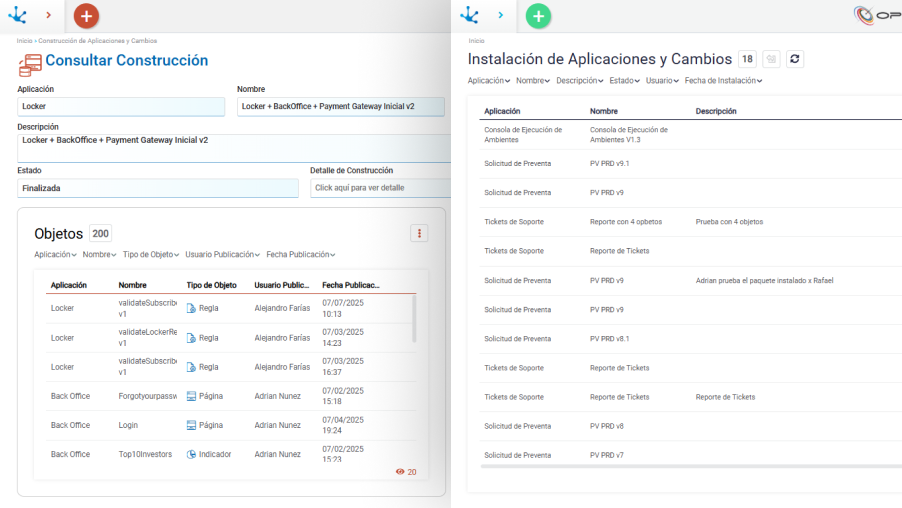
Task: Sort by Fecha Publicac... column header
Action: point(350,285)
